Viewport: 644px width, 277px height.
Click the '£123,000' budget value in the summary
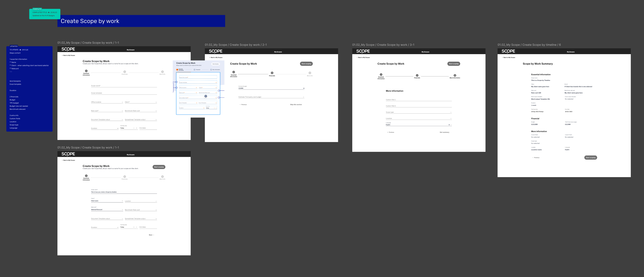534,124
